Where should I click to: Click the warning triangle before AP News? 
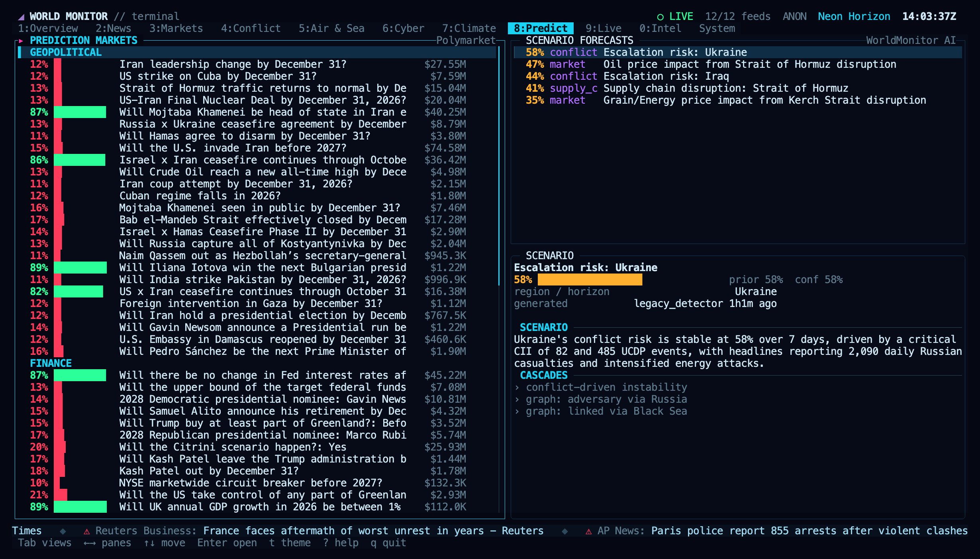click(588, 531)
